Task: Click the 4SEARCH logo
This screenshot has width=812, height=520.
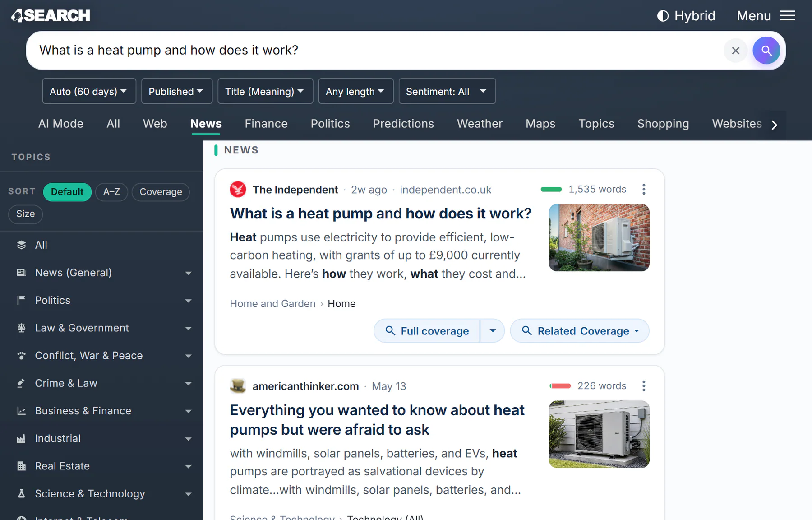Action: (x=51, y=15)
